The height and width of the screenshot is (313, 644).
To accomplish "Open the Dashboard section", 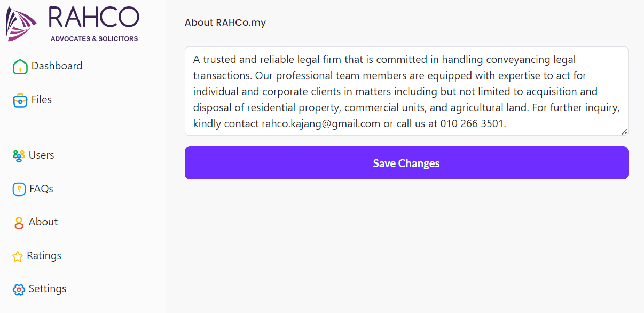I will tap(57, 66).
